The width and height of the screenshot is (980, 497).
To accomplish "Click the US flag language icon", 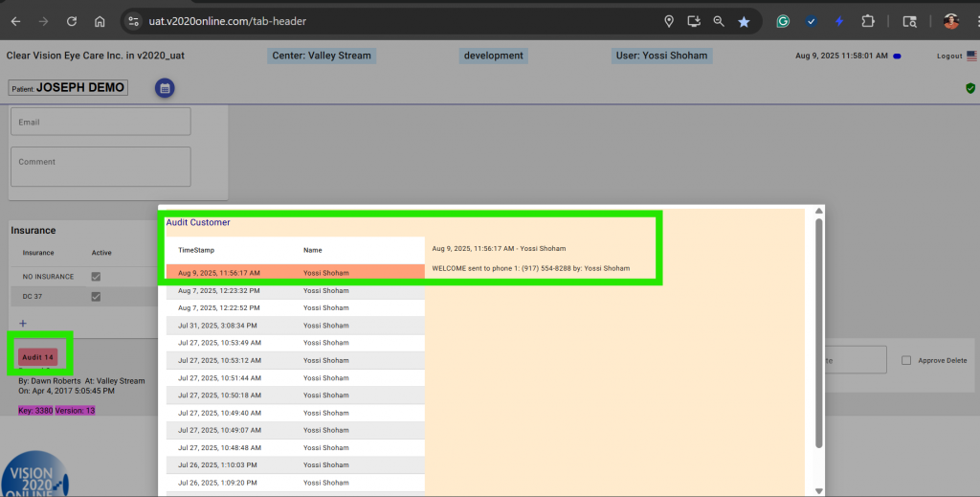I will [x=971, y=56].
